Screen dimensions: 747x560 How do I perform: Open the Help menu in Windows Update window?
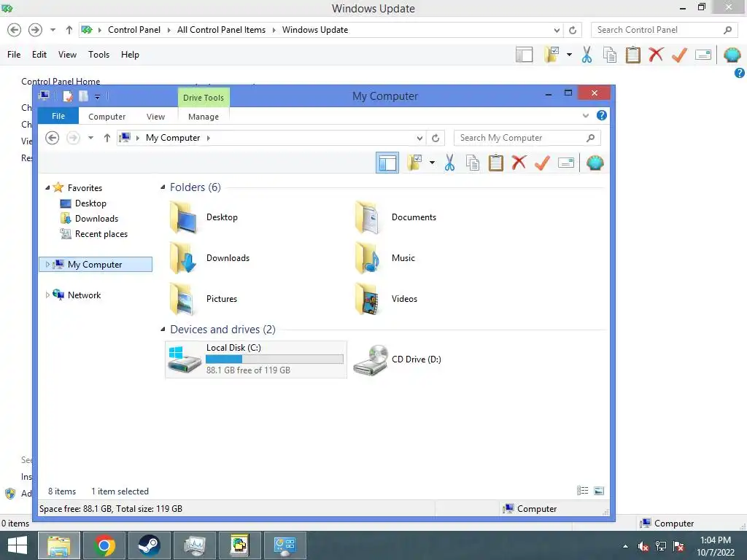[130, 55]
